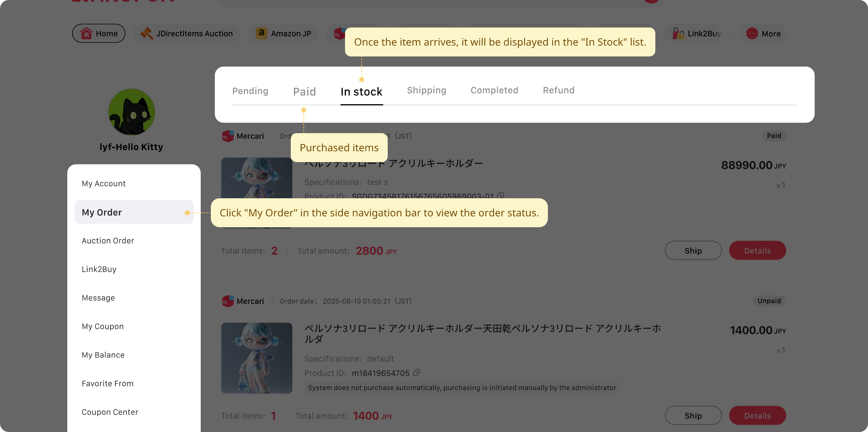Click Ship on the 2800 JPY order

tap(693, 251)
